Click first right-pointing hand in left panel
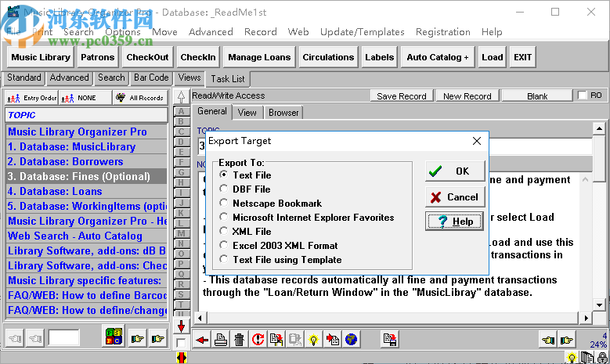Image resolution: width=610 pixels, height=364 pixels. (x=137, y=338)
